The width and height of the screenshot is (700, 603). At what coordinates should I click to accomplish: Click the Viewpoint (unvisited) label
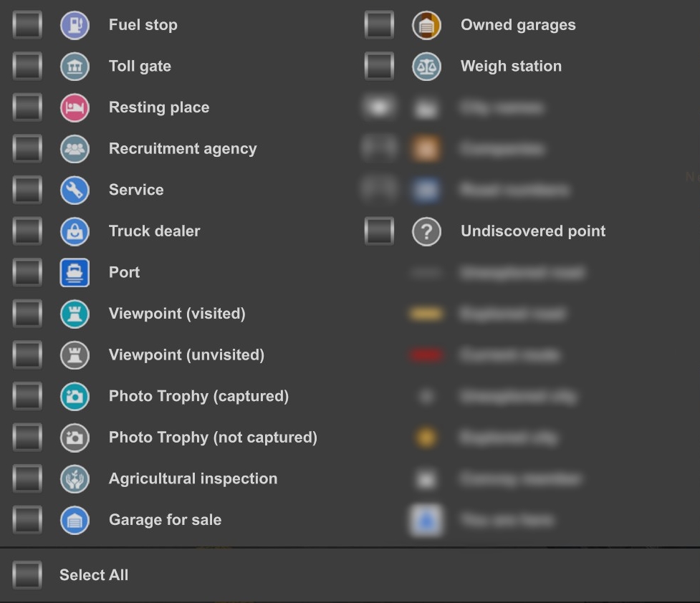(x=186, y=355)
